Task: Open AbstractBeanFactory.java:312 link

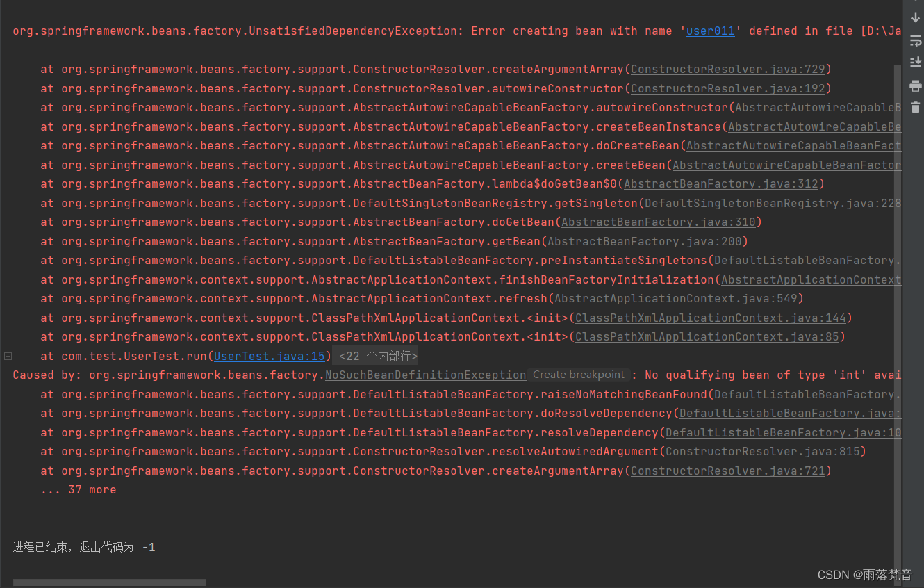Action: coord(721,183)
